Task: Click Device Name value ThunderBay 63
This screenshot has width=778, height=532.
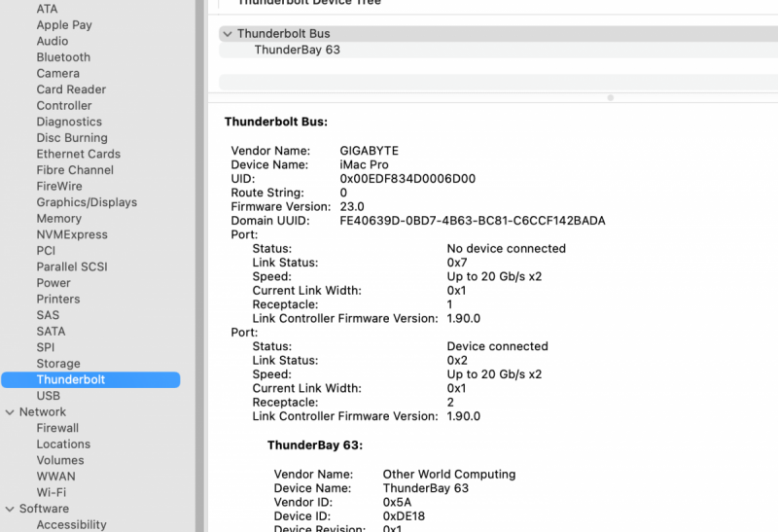Action: [x=426, y=488]
